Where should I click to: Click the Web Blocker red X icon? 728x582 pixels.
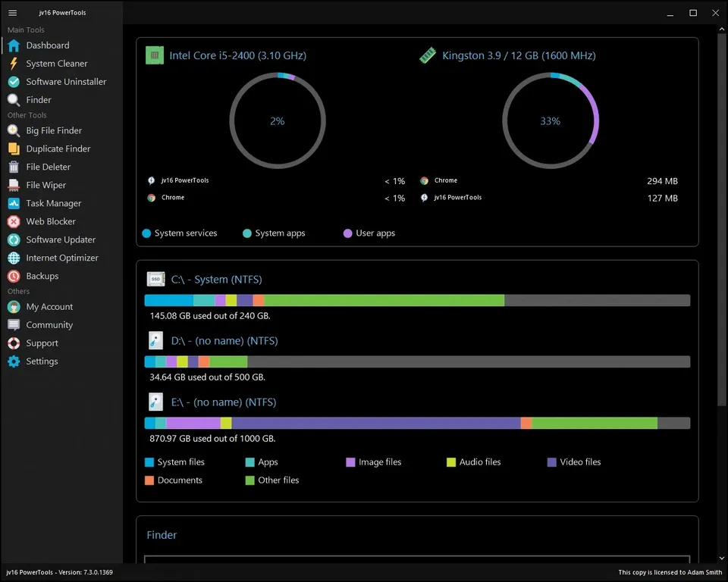14,222
